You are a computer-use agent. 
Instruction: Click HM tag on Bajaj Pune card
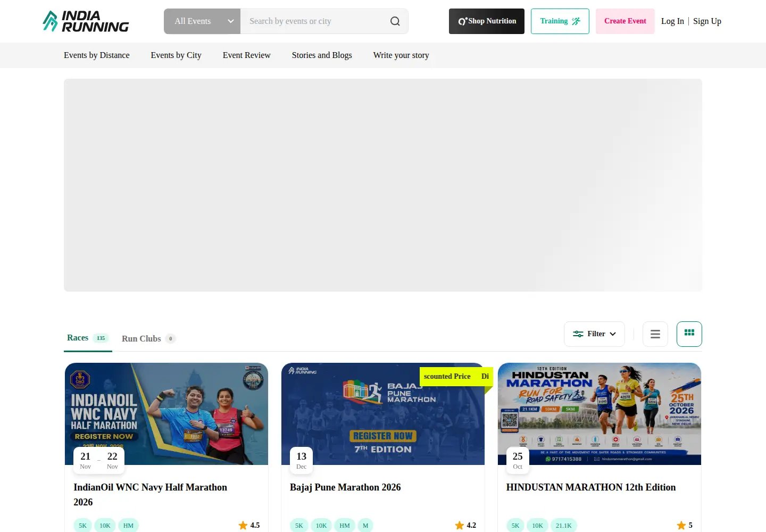[x=345, y=526]
